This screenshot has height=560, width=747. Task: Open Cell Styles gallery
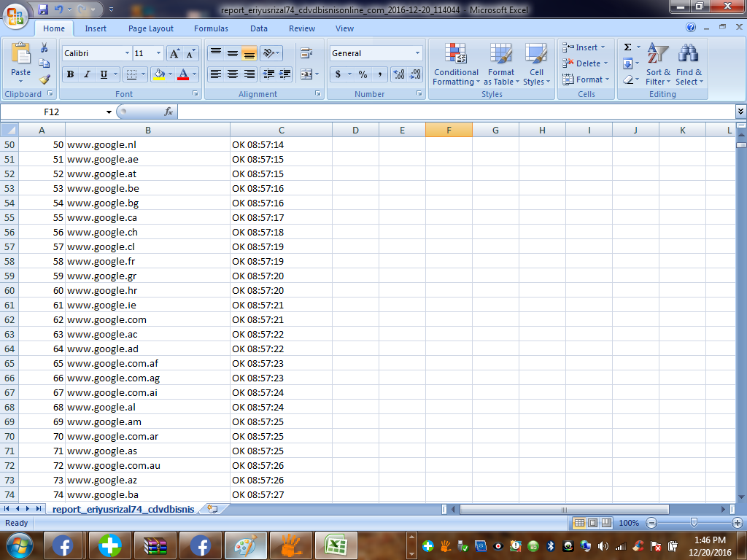coord(536,64)
